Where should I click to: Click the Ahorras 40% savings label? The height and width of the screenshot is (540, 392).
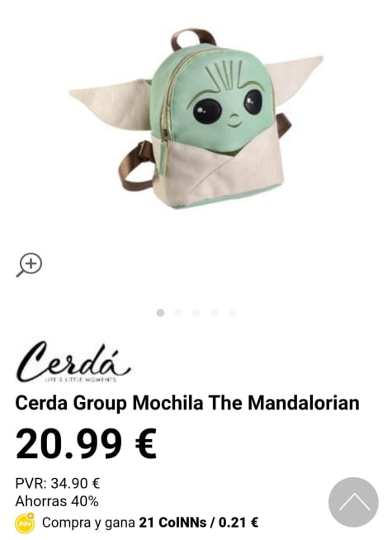[57, 501]
